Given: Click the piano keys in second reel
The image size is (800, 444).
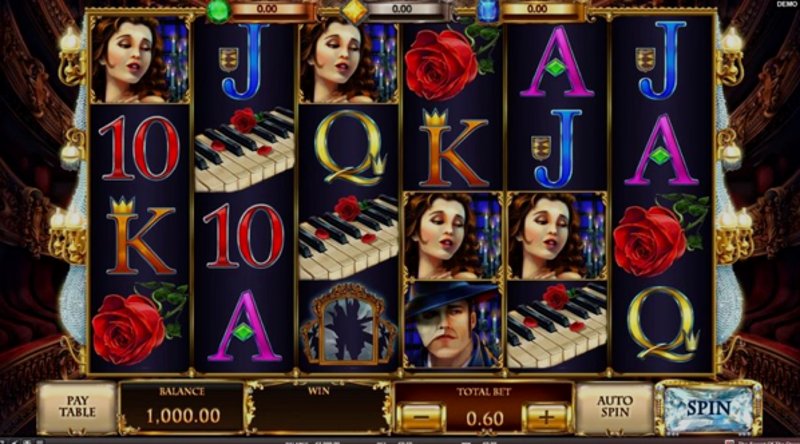Looking at the screenshot, I should pos(244,149).
